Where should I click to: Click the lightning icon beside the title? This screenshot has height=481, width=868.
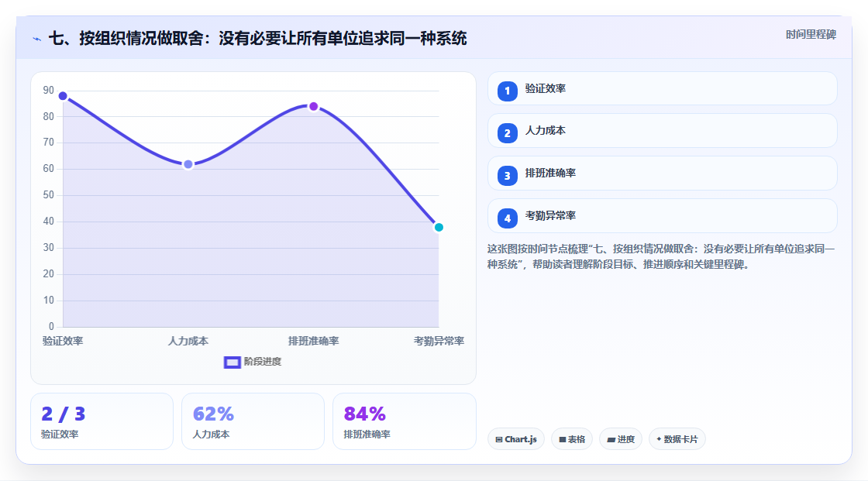pos(37,39)
